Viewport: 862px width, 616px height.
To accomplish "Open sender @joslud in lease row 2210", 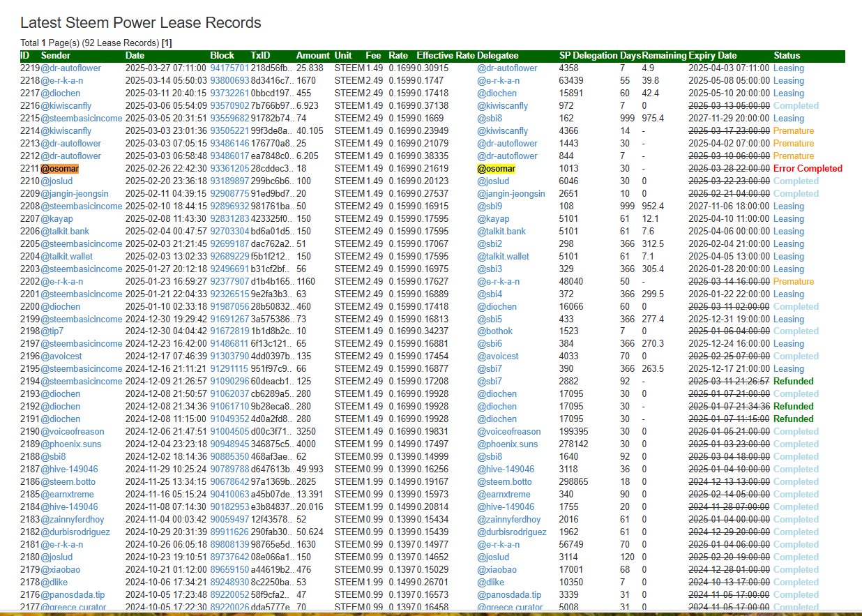I will [x=56, y=181].
